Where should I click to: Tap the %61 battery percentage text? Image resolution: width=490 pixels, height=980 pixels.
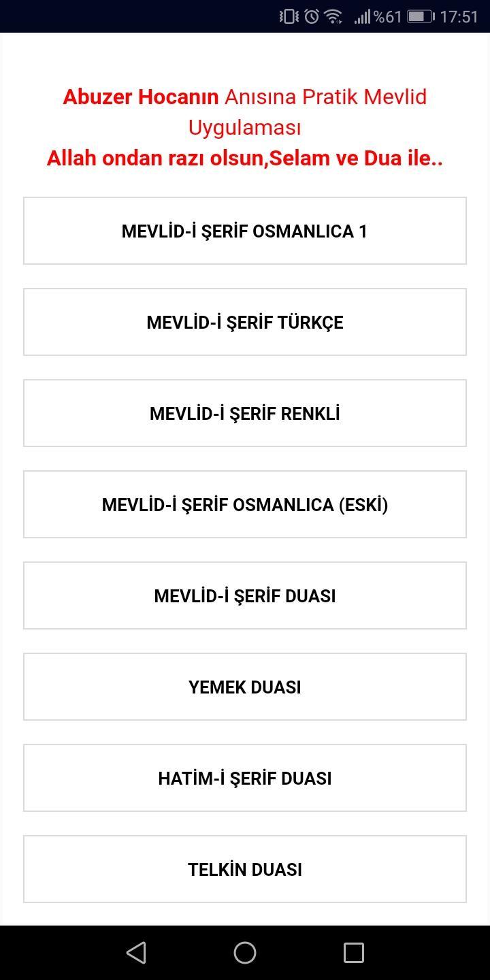pyautogui.click(x=388, y=16)
